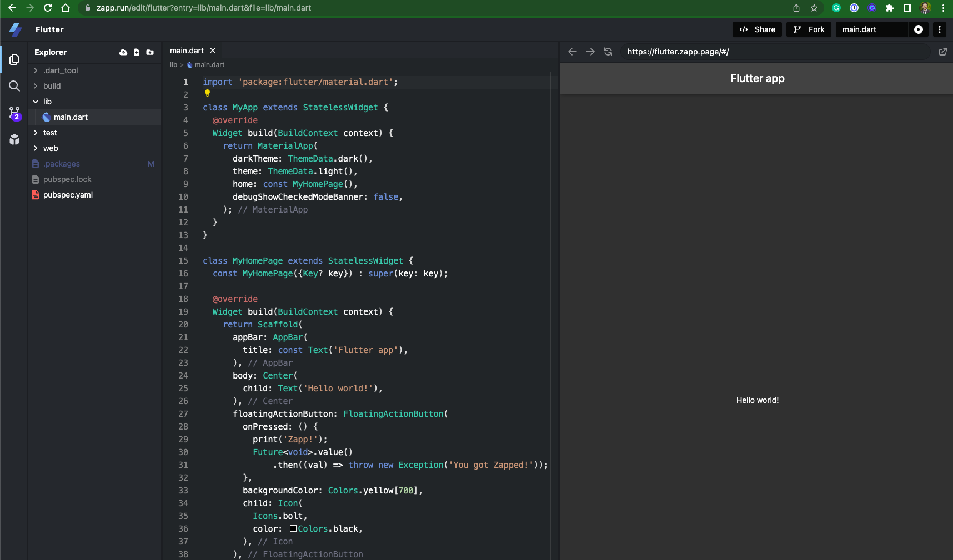This screenshot has width=953, height=560.
Task: Click the lib breadcrumb segment
Action: (x=173, y=65)
